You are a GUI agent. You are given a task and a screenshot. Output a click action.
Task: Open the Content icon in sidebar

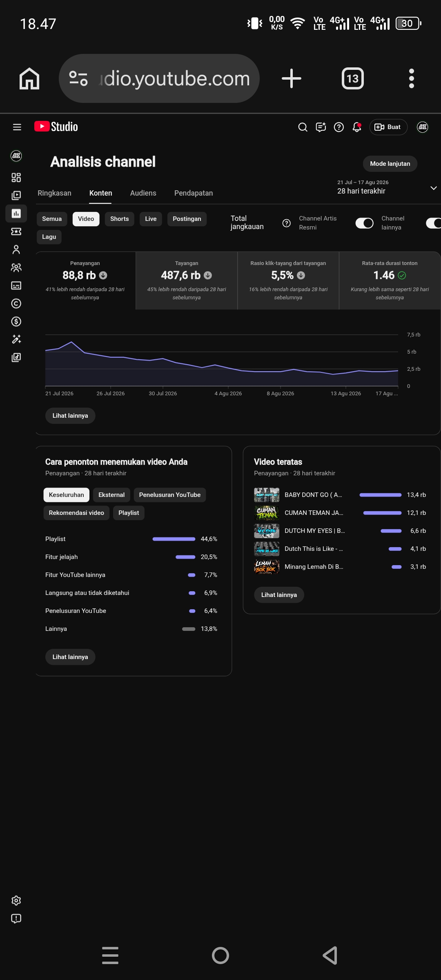click(x=16, y=196)
